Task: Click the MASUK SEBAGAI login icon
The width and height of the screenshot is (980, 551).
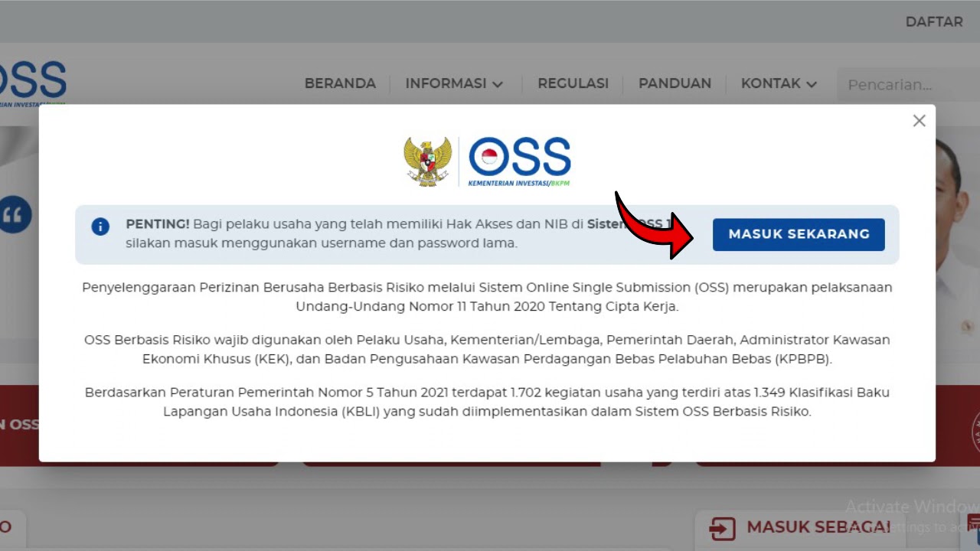Action: coord(722,528)
